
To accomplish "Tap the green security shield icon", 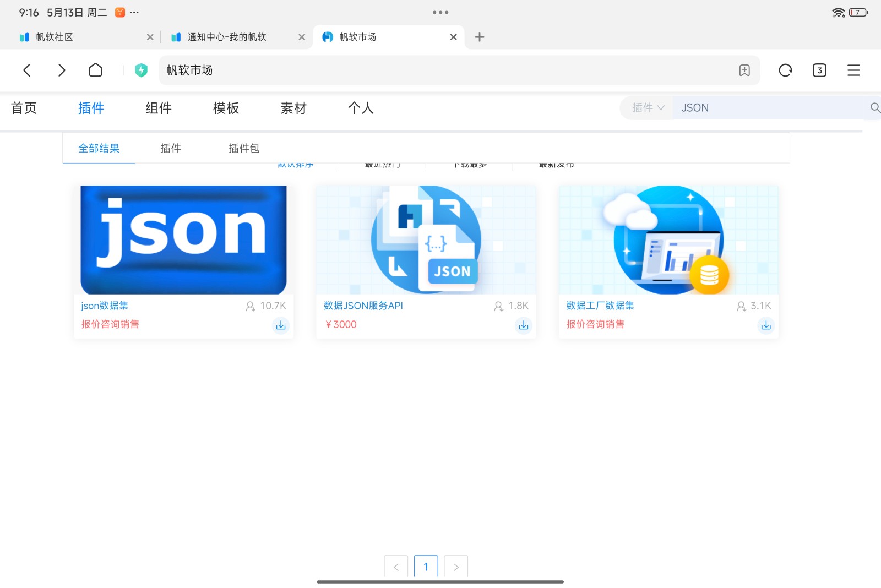I will [x=141, y=70].
